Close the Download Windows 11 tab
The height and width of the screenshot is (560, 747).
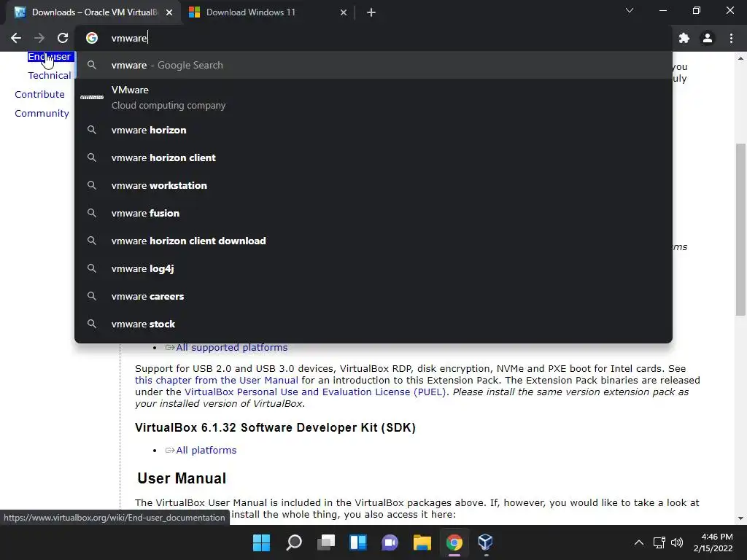click(x=344, y=12)
